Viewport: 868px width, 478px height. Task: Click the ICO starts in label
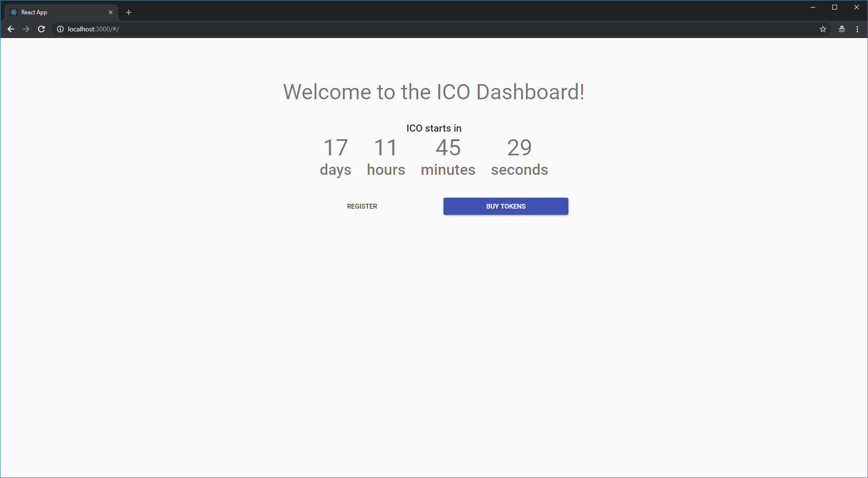click(434, 128)
